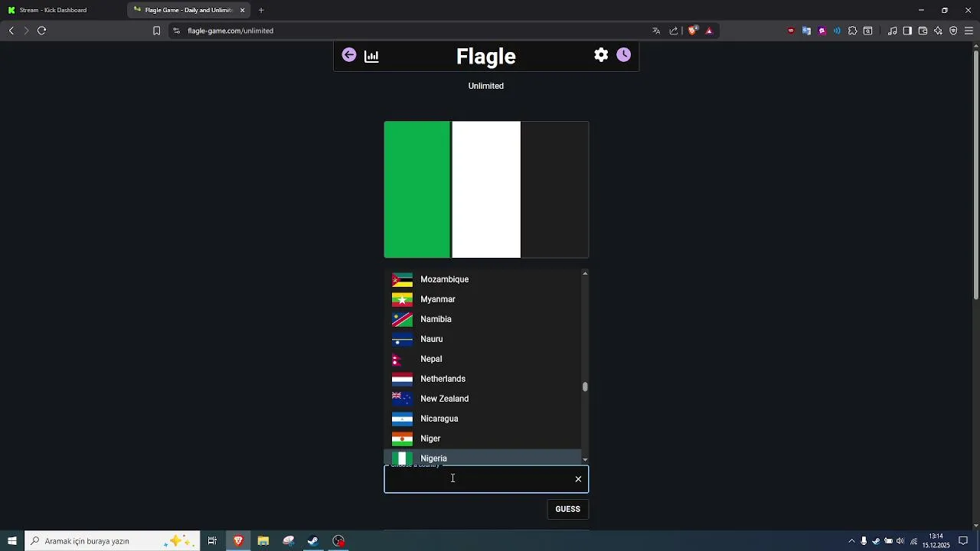Close the Flagle Game browser tab

tap(243, 10)
